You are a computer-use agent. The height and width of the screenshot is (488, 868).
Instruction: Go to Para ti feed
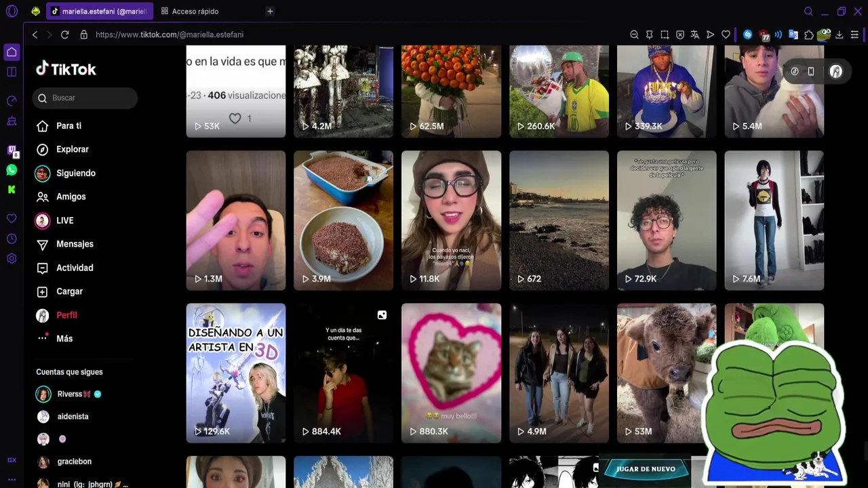coord(68,126)
